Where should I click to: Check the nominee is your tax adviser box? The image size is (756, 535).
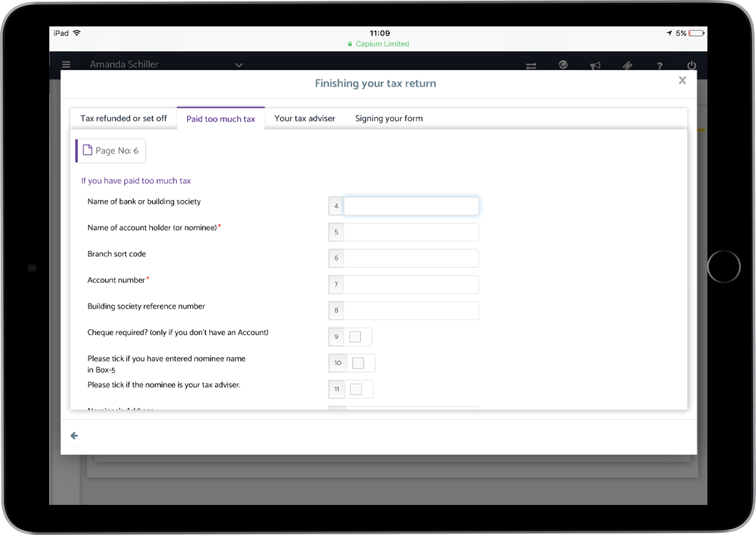pos(356,389)
